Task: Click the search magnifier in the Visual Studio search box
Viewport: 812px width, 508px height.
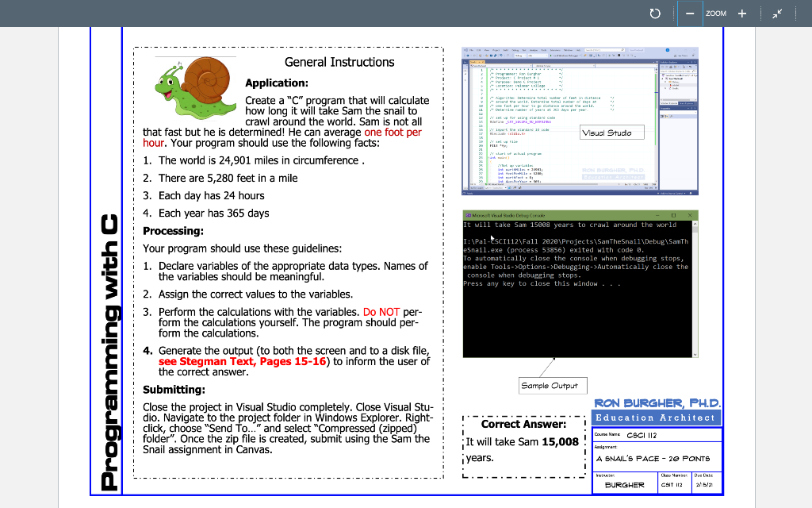Action: [x=622, y=50]
